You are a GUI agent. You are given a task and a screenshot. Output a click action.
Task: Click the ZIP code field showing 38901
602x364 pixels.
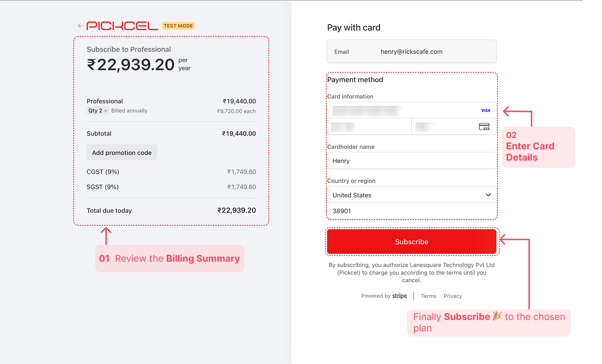(411, 211)
